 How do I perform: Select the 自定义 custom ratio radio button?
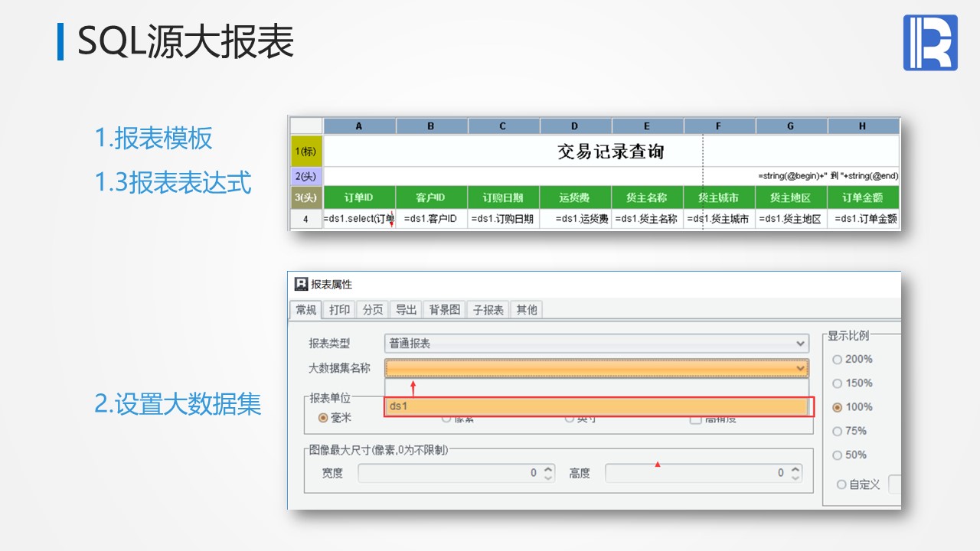pyautogui.click(x=841, y=484)
